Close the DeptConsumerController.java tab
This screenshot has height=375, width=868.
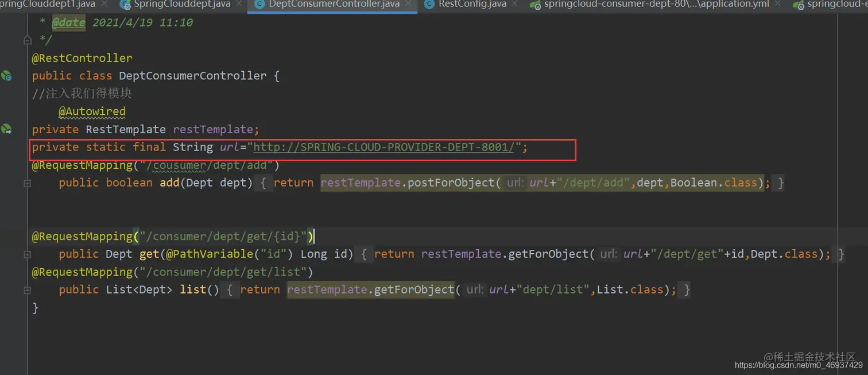[408, 4]
